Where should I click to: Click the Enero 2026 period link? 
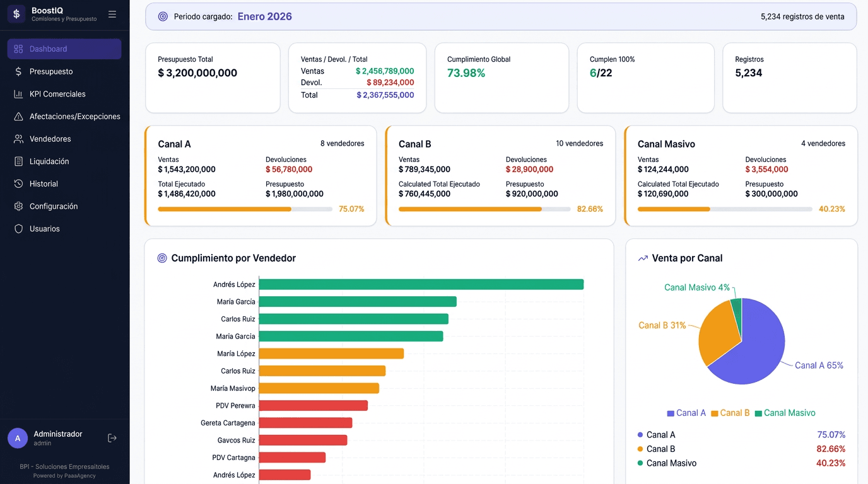pos(264,16)
